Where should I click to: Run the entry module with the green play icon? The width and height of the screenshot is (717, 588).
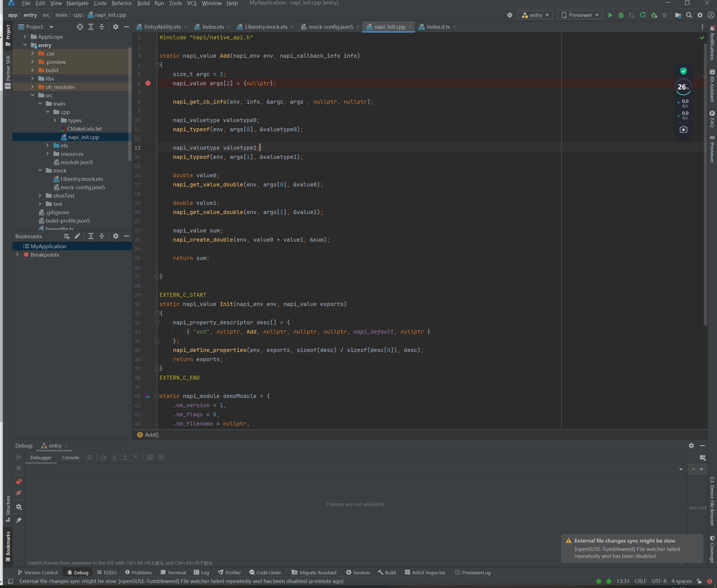click(x=610, y=15)
